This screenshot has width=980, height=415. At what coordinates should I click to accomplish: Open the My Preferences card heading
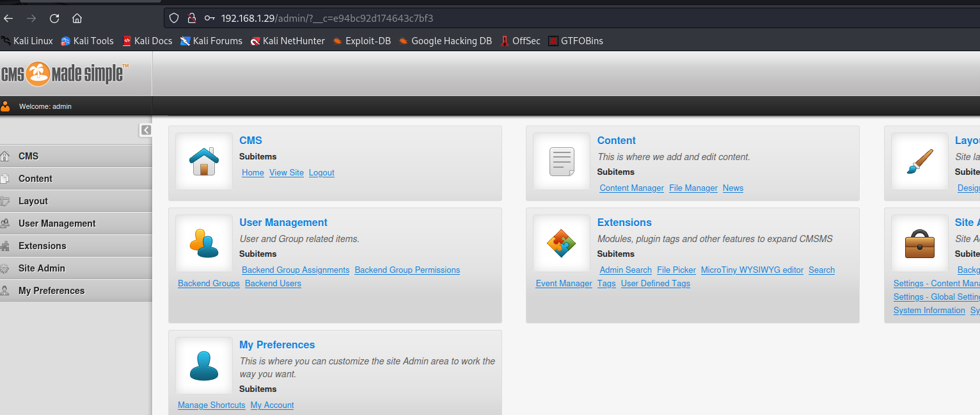(277, 345)
